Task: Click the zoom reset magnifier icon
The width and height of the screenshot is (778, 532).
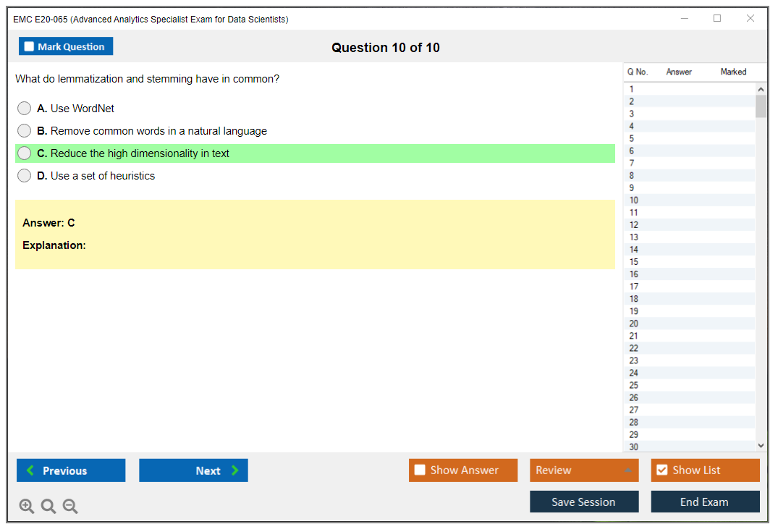Action: (48, 507)
